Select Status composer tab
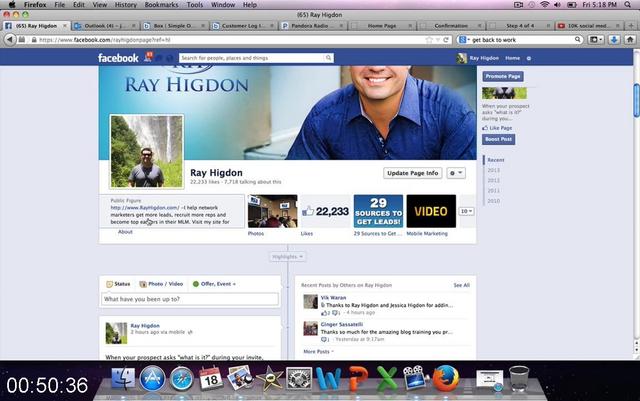Image resolution: width=640 pixels, height=401 pixels. click(x=118, y=284)
